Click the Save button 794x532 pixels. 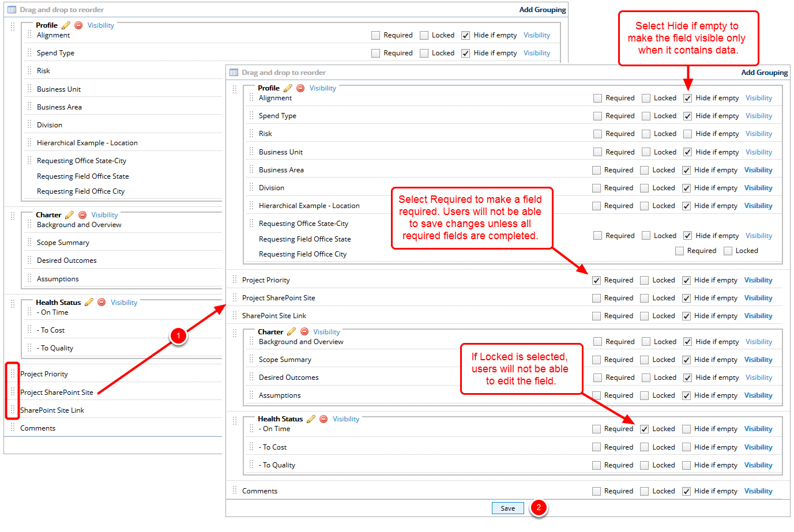pos(508,508)
